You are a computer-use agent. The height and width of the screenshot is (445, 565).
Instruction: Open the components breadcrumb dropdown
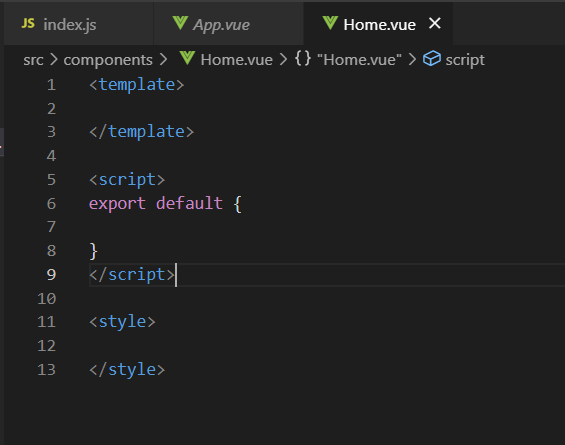[108, 60]
